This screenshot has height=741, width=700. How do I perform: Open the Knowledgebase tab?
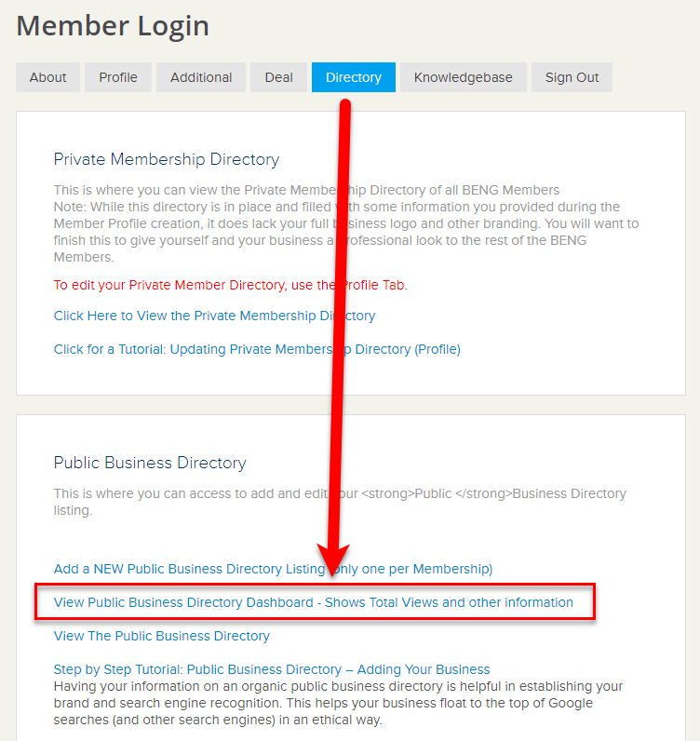[x=464, y=77]
